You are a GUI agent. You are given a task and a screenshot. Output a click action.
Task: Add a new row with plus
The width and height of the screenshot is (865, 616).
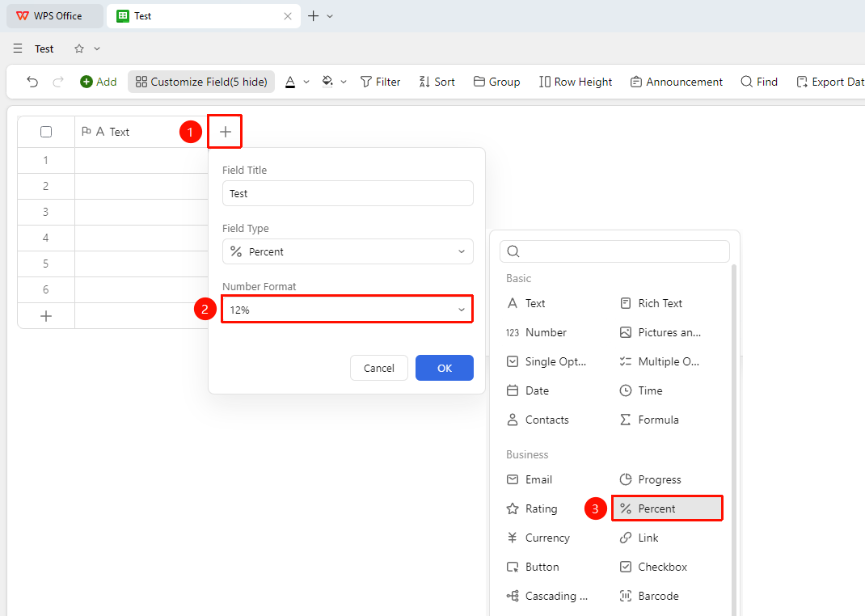[46, 316]
